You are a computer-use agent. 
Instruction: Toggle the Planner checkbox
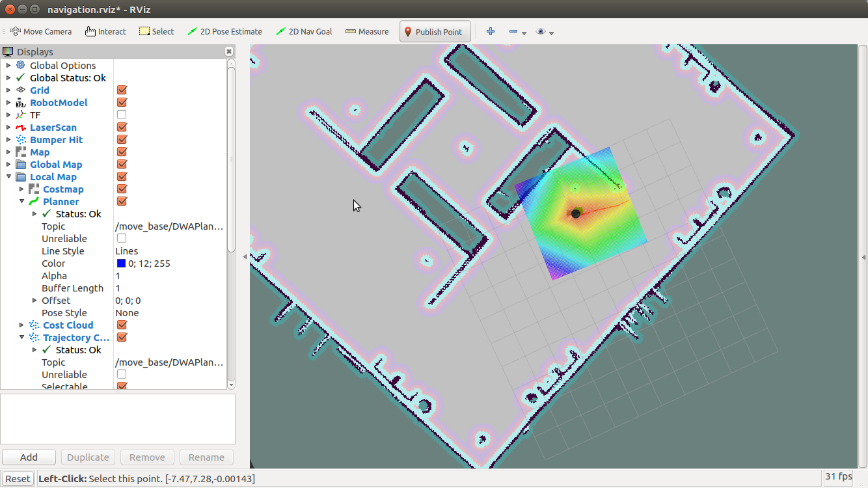click(x=122, y=201)
